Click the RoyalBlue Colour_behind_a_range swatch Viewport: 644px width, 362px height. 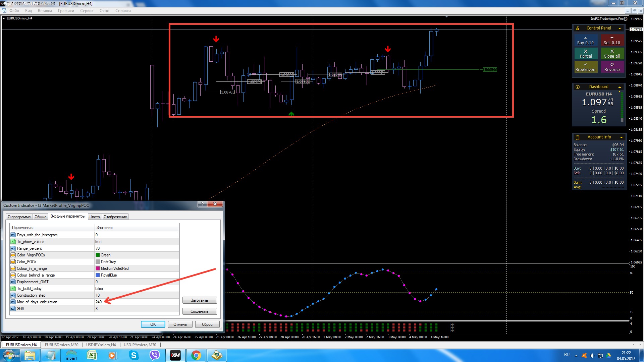[x=98, y=275]
